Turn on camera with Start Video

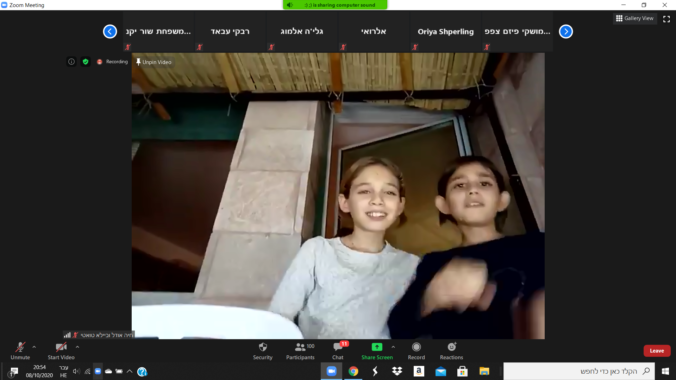(x=61, y=351)
